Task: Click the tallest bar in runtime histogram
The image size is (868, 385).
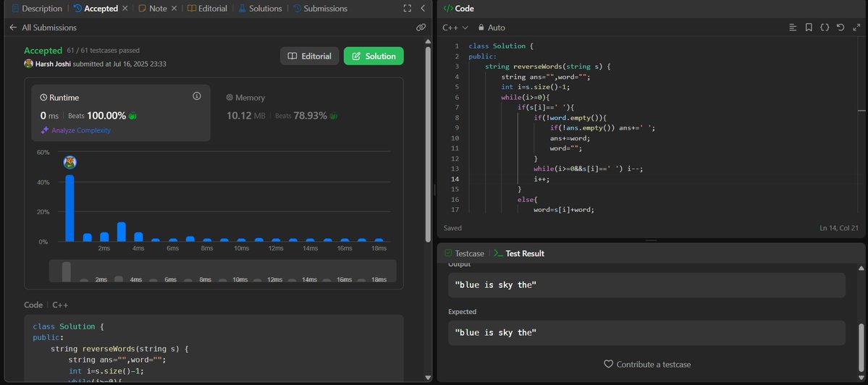Action: click(x=69, y=208)
